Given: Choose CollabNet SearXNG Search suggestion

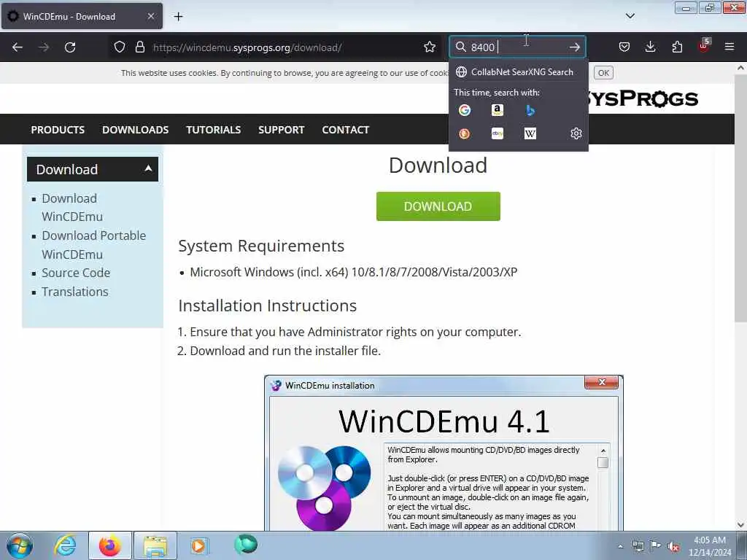Looking at the screenshot, I should [519, 72].
